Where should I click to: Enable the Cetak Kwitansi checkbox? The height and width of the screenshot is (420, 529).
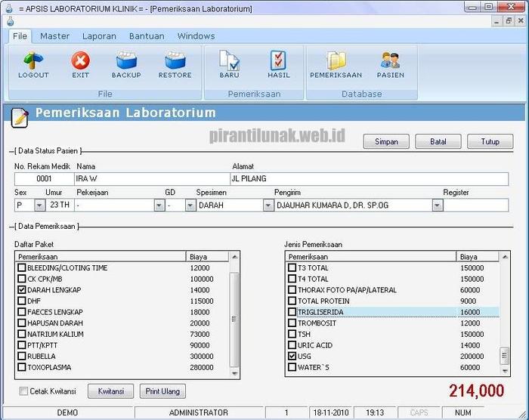pyautogui.click(x=24, y=391)
